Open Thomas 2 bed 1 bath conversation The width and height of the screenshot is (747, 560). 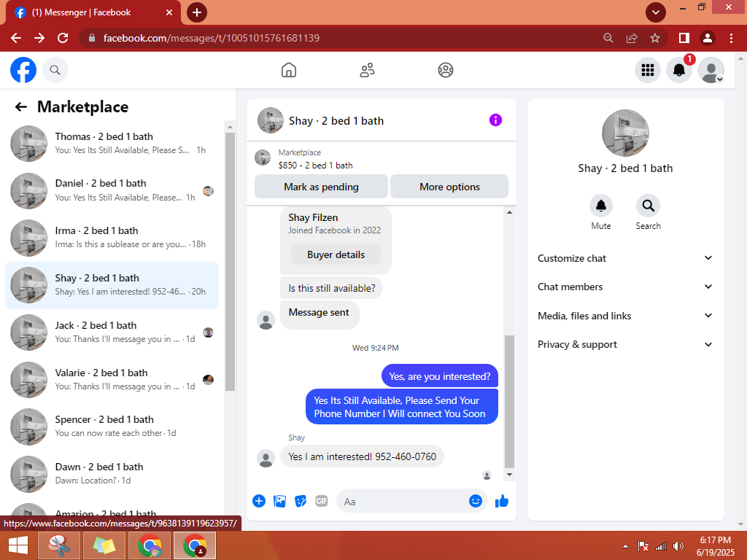pyautogui.click(x=112, y=144)
